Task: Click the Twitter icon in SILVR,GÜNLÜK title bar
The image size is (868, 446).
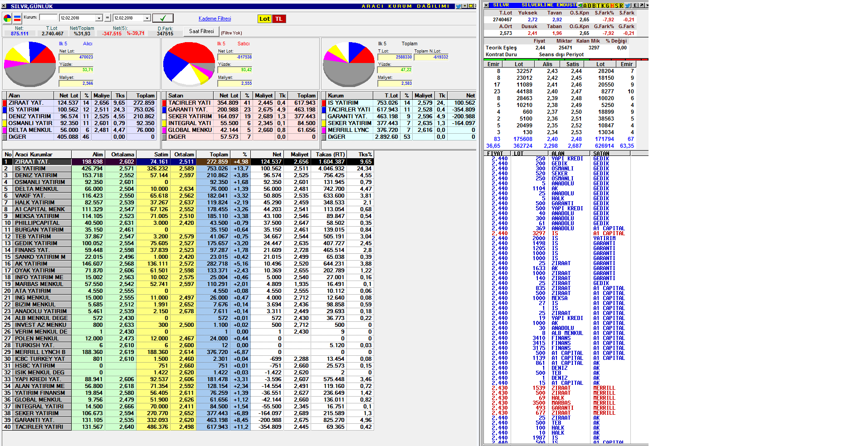Action: point(458,6)
